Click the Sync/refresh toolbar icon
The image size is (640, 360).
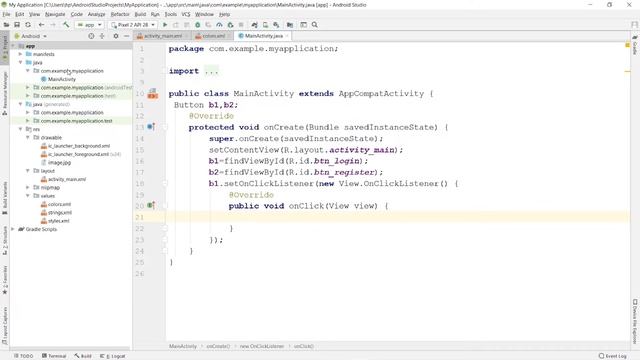[x=28, y=25]
